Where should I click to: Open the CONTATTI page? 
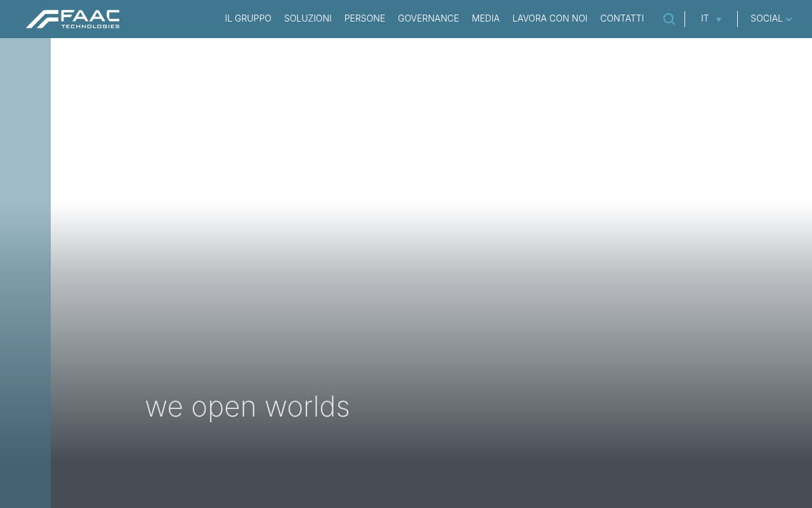[622, 18]
